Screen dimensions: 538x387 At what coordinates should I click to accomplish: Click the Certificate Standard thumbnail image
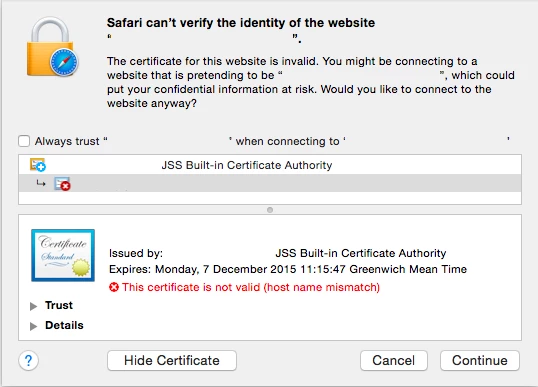point(63,255)
